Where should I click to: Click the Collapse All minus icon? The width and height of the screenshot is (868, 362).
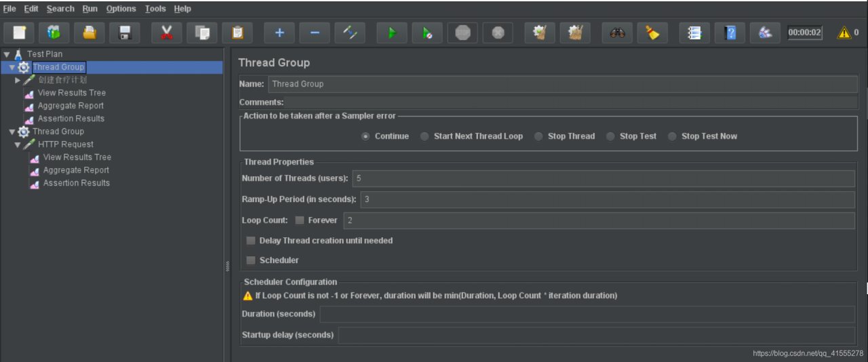pyautogui.click(x=315, y=33)
